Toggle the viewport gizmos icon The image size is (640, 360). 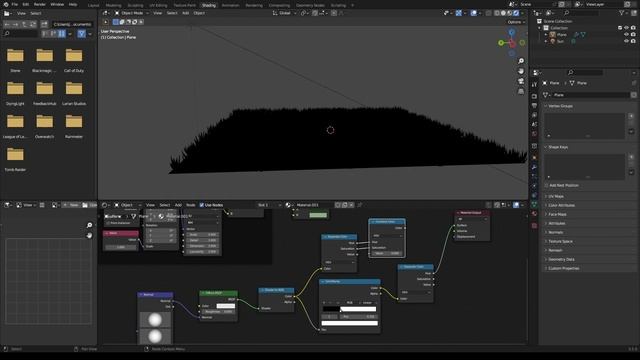(x=459, y=13)
